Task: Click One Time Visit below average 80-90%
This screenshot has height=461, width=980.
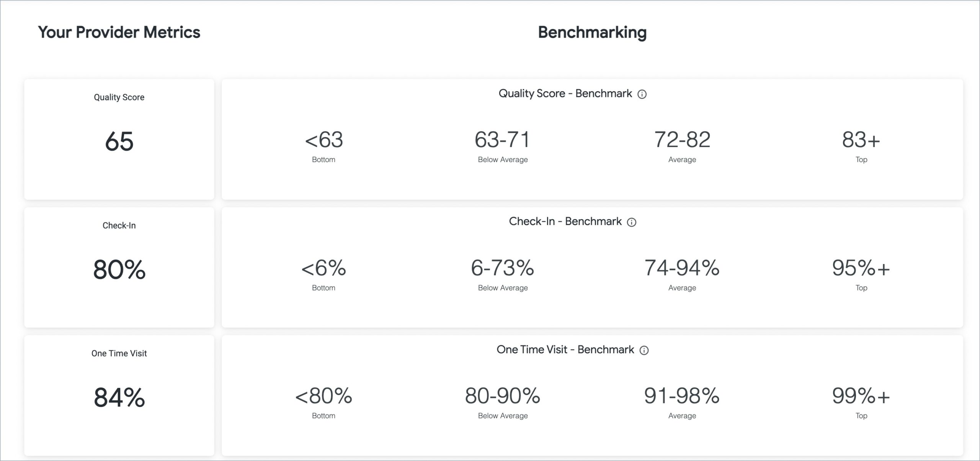Action: click(503, 396)
